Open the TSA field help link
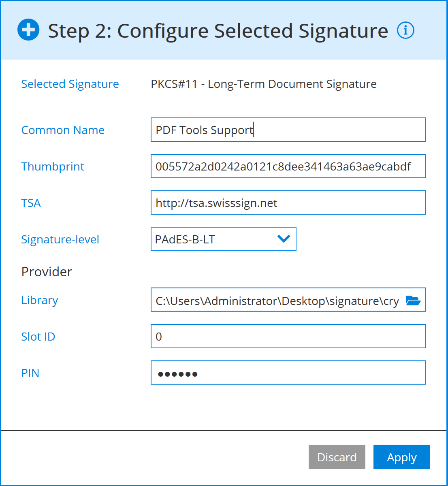This screenshot has width=448, height=486. (x=31, y=203)
